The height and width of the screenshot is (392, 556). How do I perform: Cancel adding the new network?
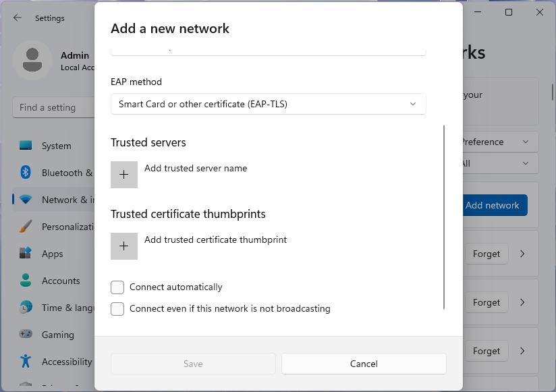click(x=364, y=364)
